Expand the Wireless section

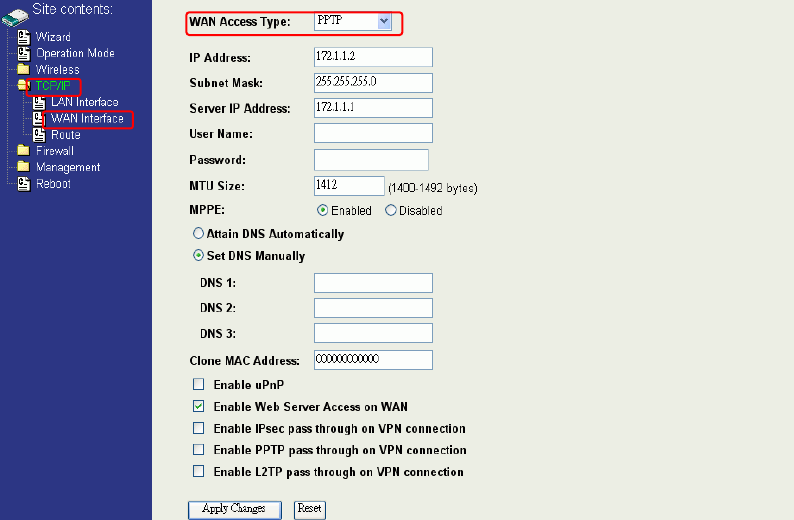point(58,69)
